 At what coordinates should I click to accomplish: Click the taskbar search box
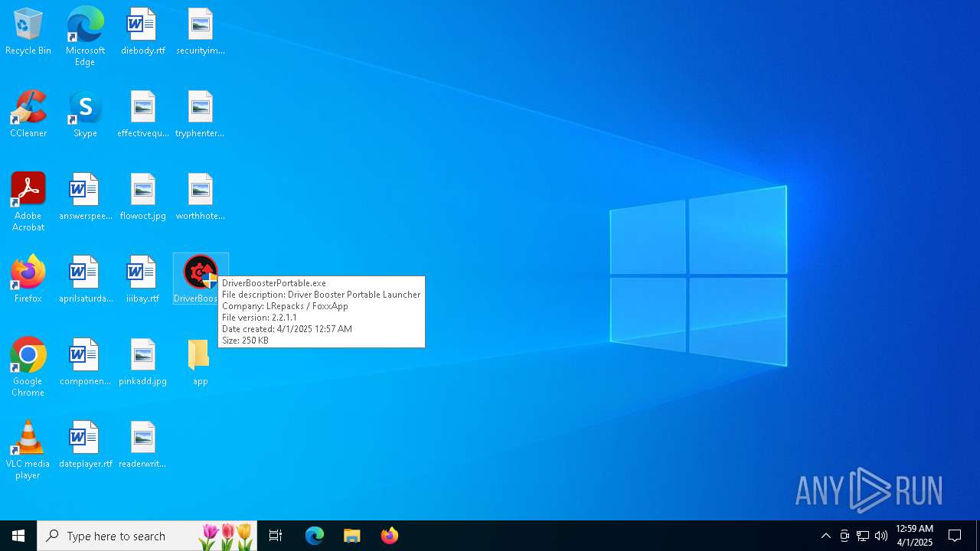tap(147, 536)
